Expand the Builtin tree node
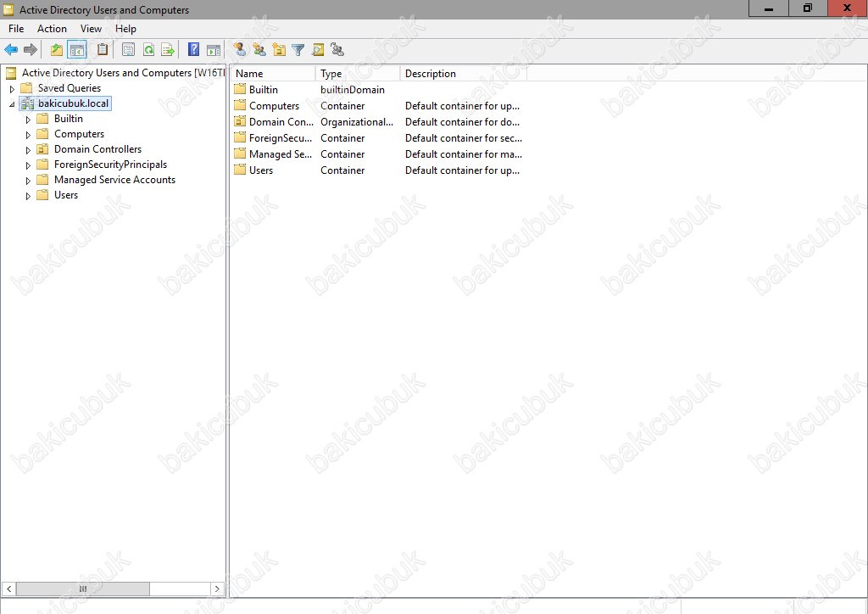The width and height of the screenshot is (868, 614). [x=28, y=119]
